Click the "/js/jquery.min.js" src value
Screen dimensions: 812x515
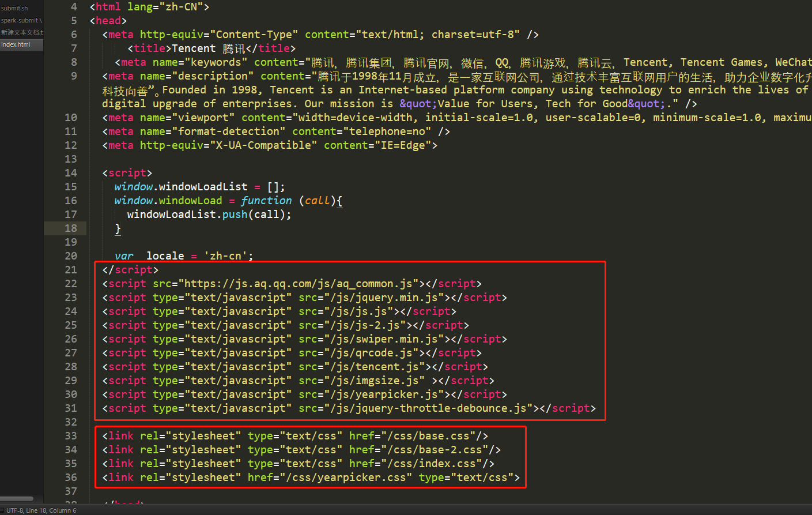pyautogui.click(x=384, y=298)
